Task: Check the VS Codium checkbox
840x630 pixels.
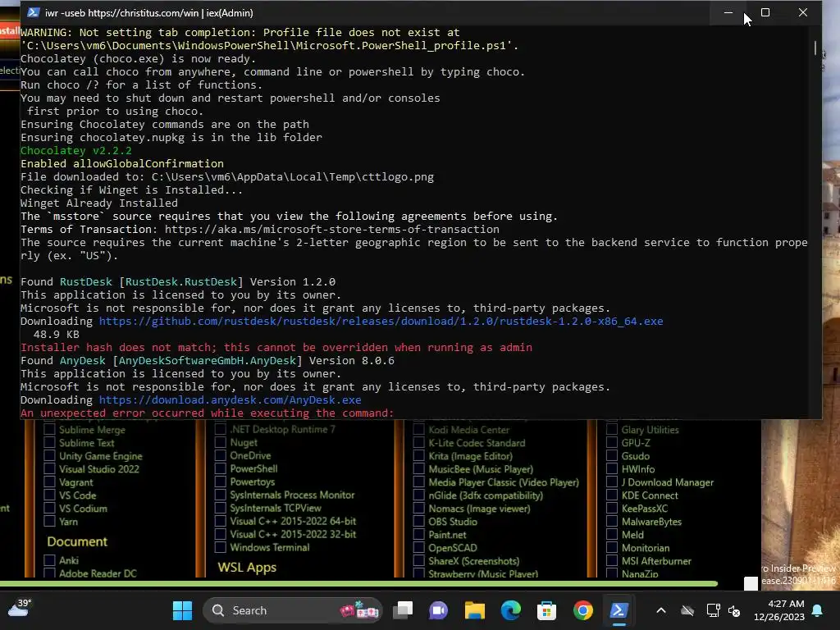Action: pos(49,508)
